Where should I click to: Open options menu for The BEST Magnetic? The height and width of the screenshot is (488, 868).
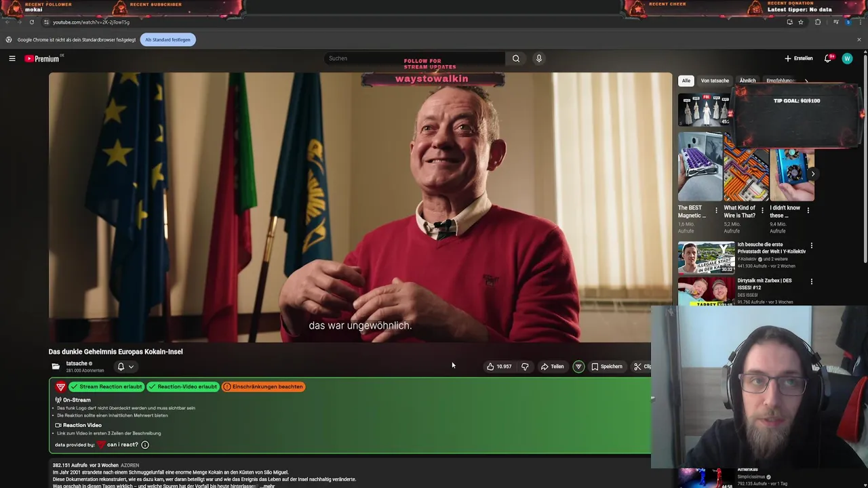(x=716, y=211)
